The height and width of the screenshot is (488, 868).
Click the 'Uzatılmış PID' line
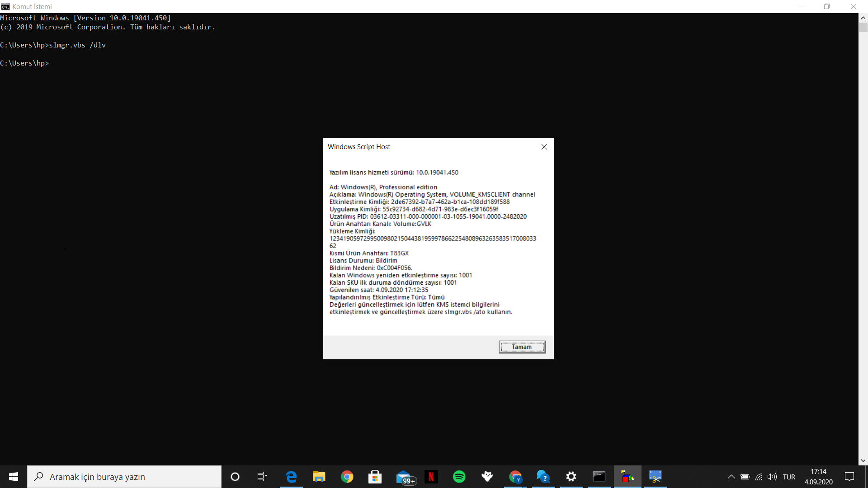(x=428, y=217)
